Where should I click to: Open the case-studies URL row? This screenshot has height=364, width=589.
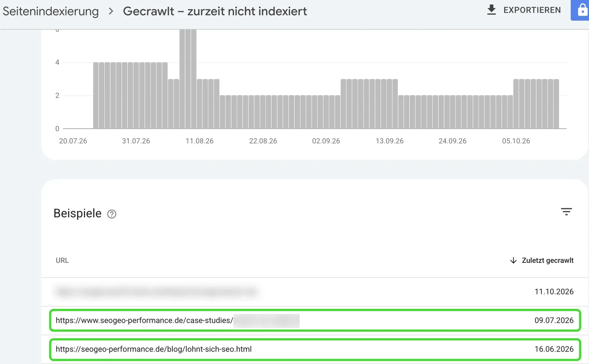click(x=315, y=320)
